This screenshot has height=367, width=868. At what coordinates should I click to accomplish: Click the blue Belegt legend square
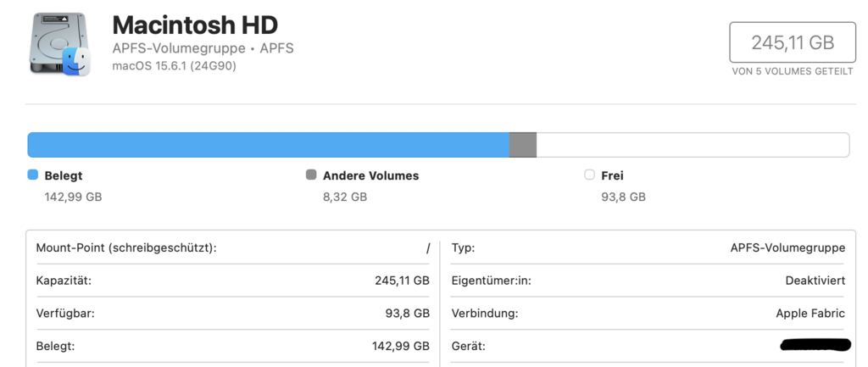tap(33, 175)
